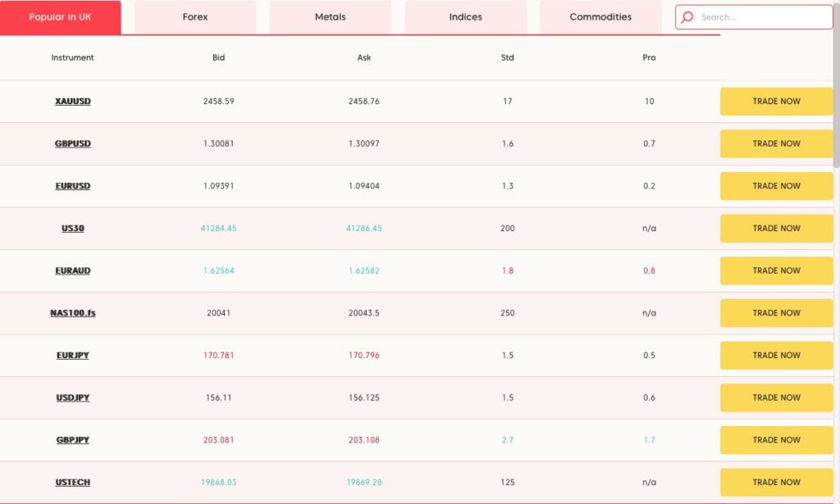Image resolution: width=840 pixels, height=504 pixels.
Task: Select the Popular in UK tab
Action: click(x=58, y=16)
